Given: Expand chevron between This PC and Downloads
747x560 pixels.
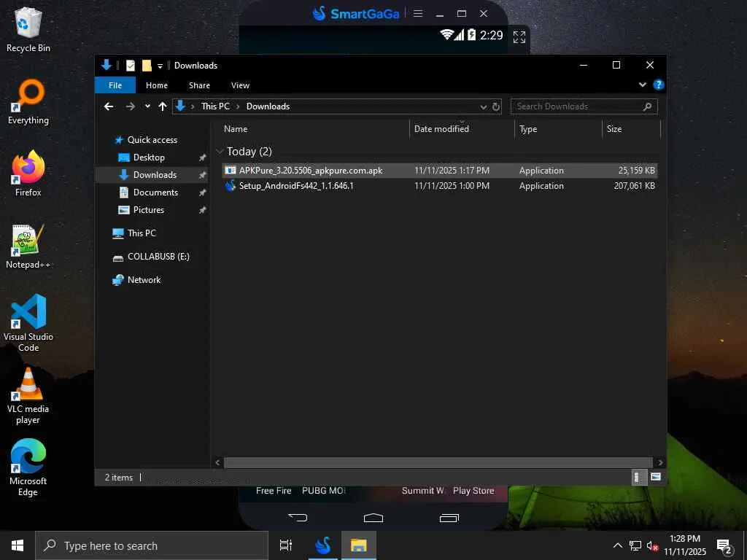Looking at the screenshot, I should 238,106.
